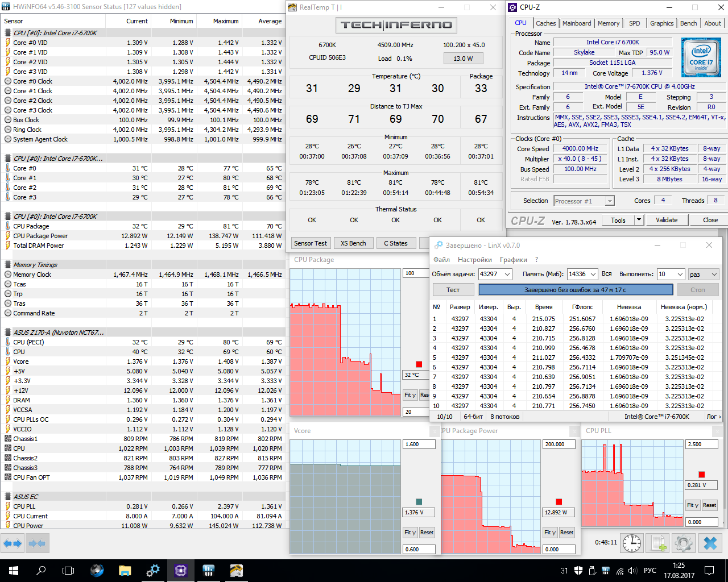This screenshot has width=728, height=582.
Task: Open taskbar search magnifier
Action: pyautogui.click(x=41, y=571)
